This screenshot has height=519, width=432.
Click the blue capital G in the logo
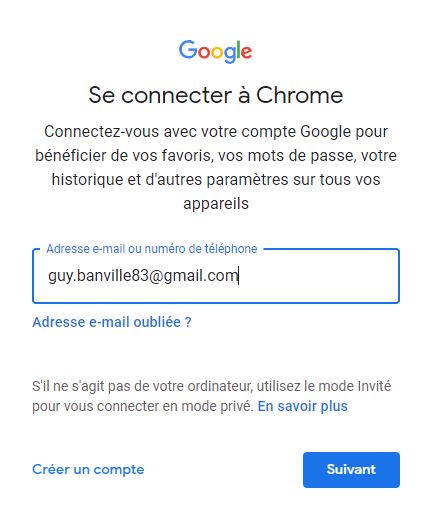tap(188, 50)
